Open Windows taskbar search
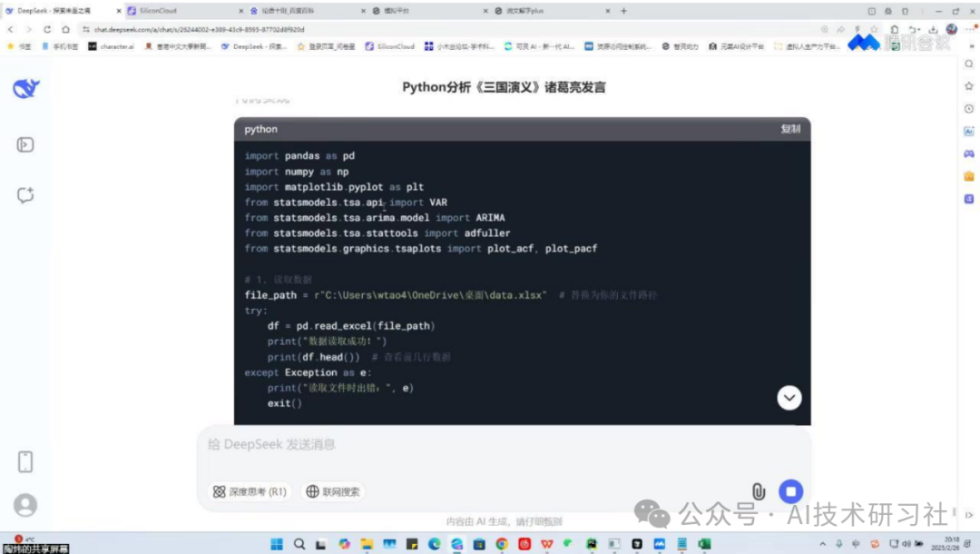The width and height of the screenshot is (980, 554). (299, 544)
